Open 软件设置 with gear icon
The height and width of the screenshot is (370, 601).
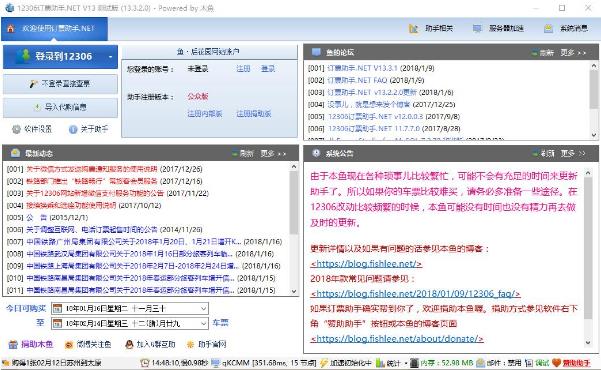[x=32, y=129]
